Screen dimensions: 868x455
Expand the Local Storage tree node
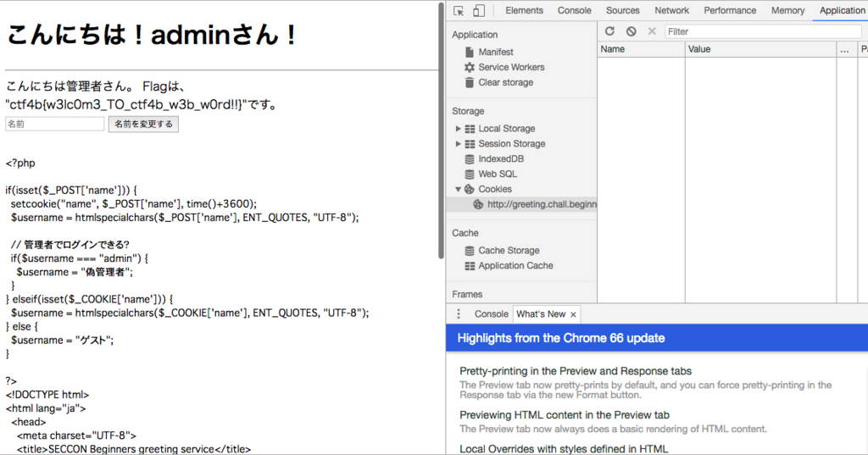[x=458, y=129]
